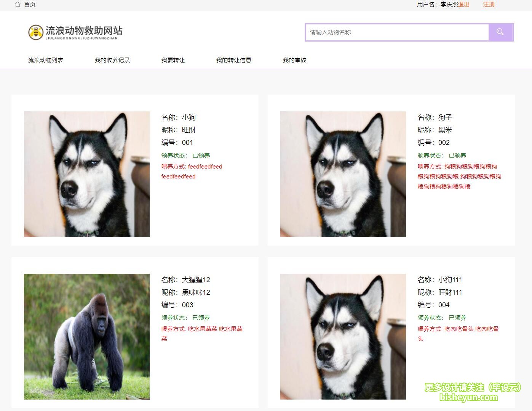
Task: Click the 退出 logout link
Action: pos(463,4)
